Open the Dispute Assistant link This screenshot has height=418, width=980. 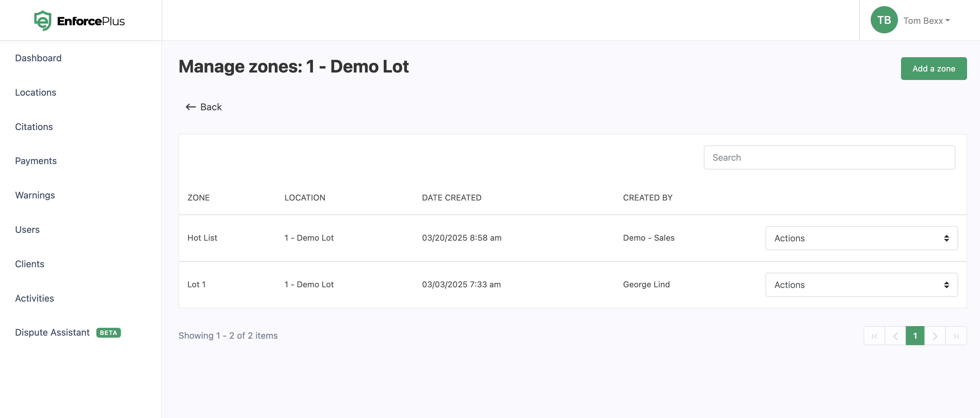point(52,333)
